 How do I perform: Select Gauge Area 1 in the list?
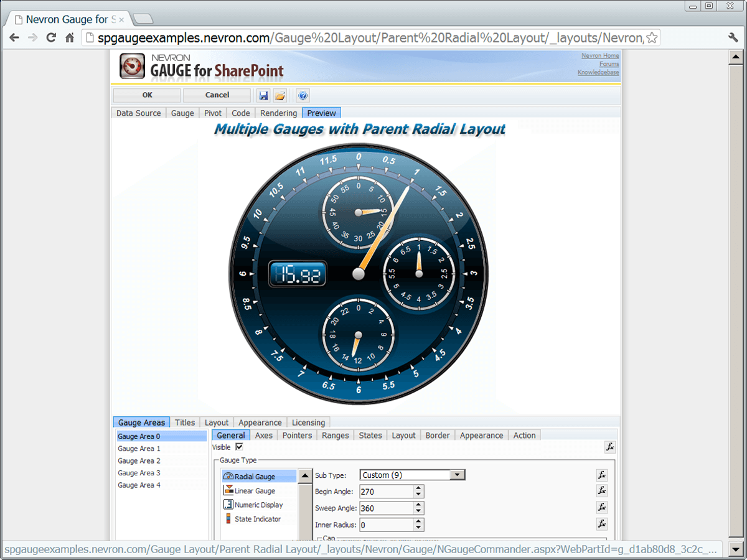click(x=162, y=449)
